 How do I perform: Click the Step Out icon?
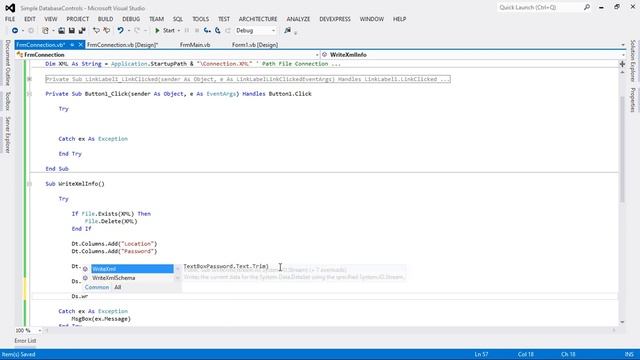228,31
